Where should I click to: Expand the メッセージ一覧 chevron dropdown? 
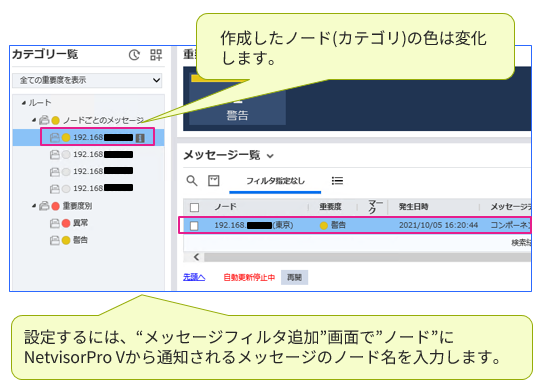coord(270,156)
